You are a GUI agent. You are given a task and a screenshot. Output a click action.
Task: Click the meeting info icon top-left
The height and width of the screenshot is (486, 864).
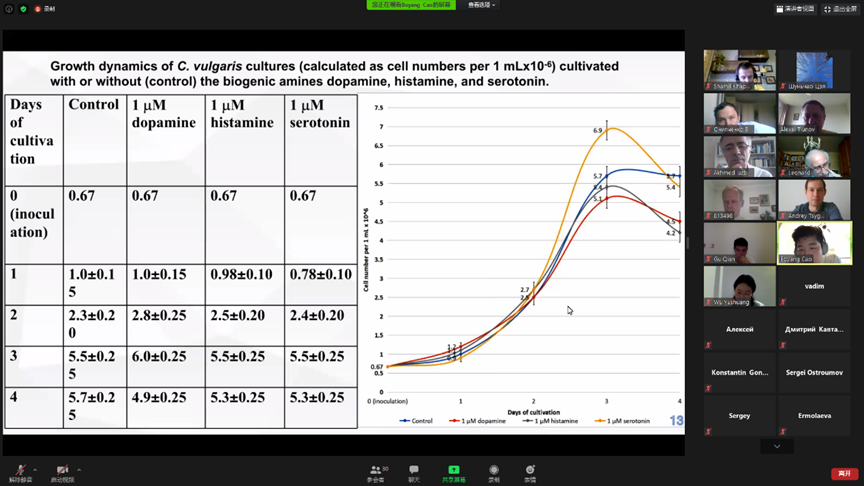pyautogui.click(x=10, y=9)
